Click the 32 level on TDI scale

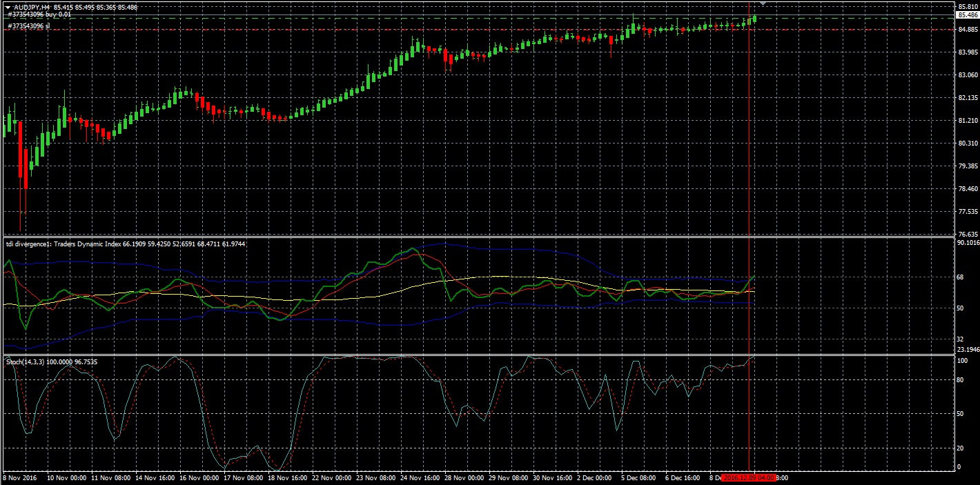coord(961,339)
